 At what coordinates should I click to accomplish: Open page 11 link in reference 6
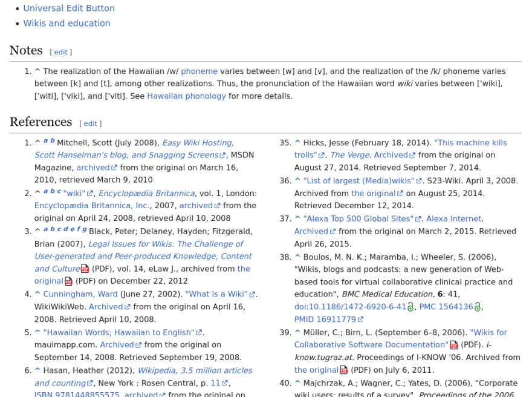pos(219,384)
